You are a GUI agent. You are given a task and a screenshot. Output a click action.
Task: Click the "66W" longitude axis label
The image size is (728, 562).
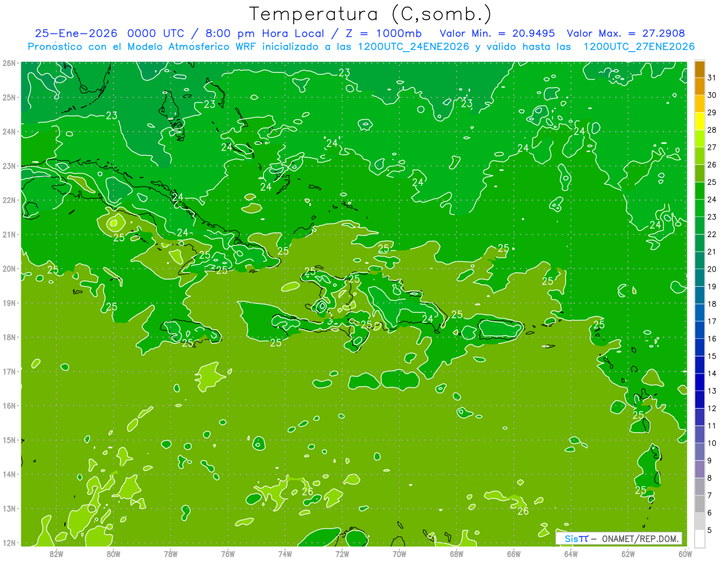[x=514, y=553]
